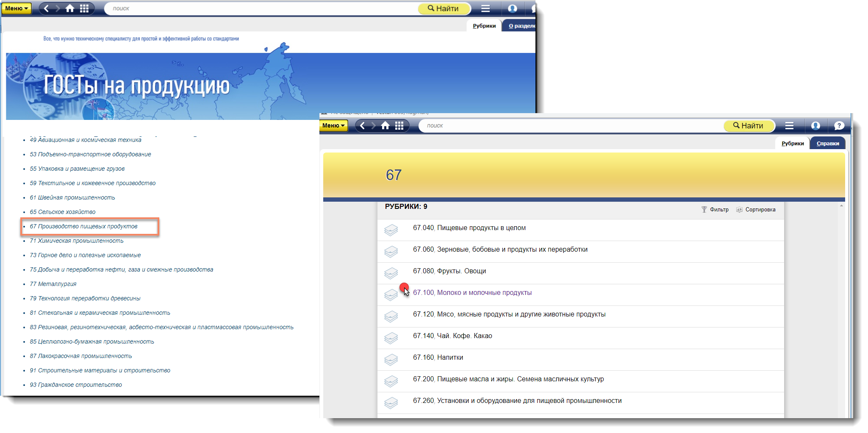The width and height of the screenshot is (868, 433).
Task: Open 67 Производство пищевых продуктов link
Action: (83, 227)
